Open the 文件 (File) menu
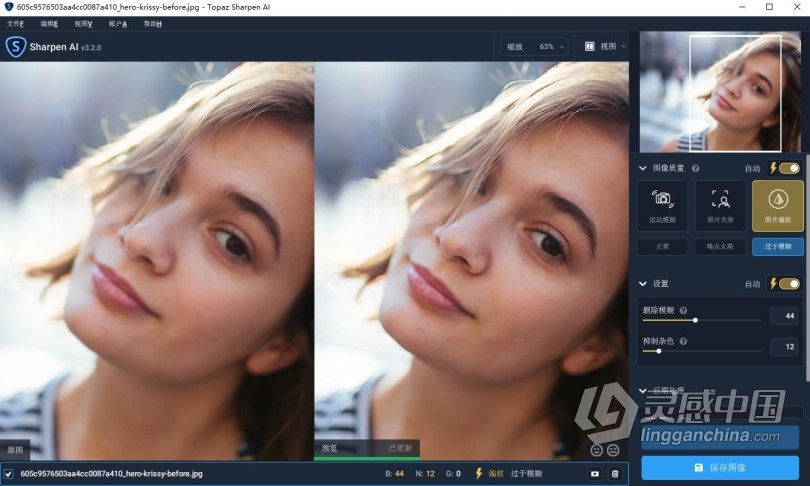Viewport: 810px width, 486px height. 15,24
